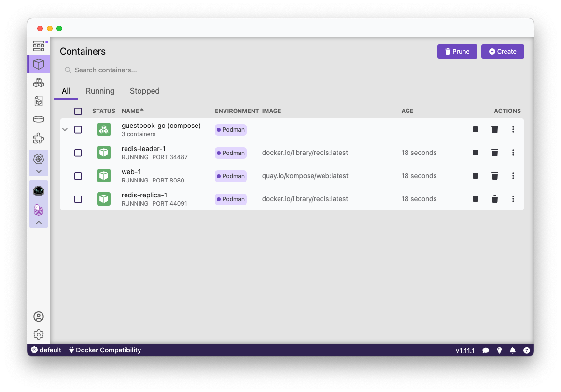Open the Extensions puzzle icon
This screenshot has height=392, width=561.
tap(39, 139)
